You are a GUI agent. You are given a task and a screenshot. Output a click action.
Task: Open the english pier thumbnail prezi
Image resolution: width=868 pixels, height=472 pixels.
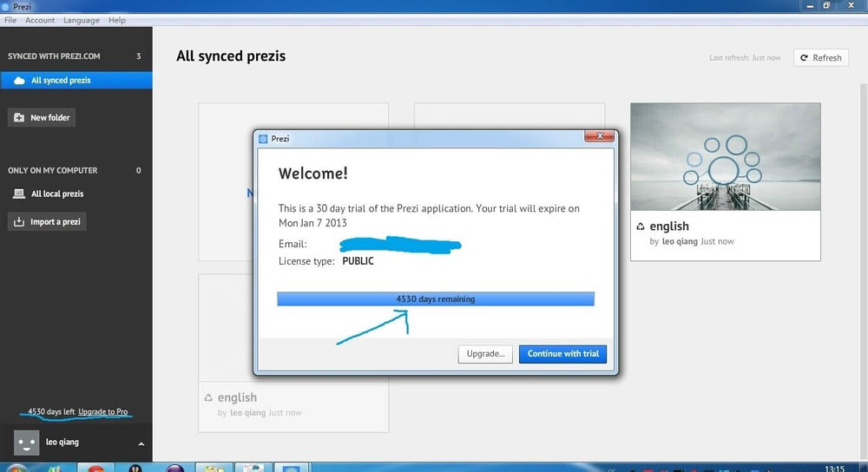point(725,156)
